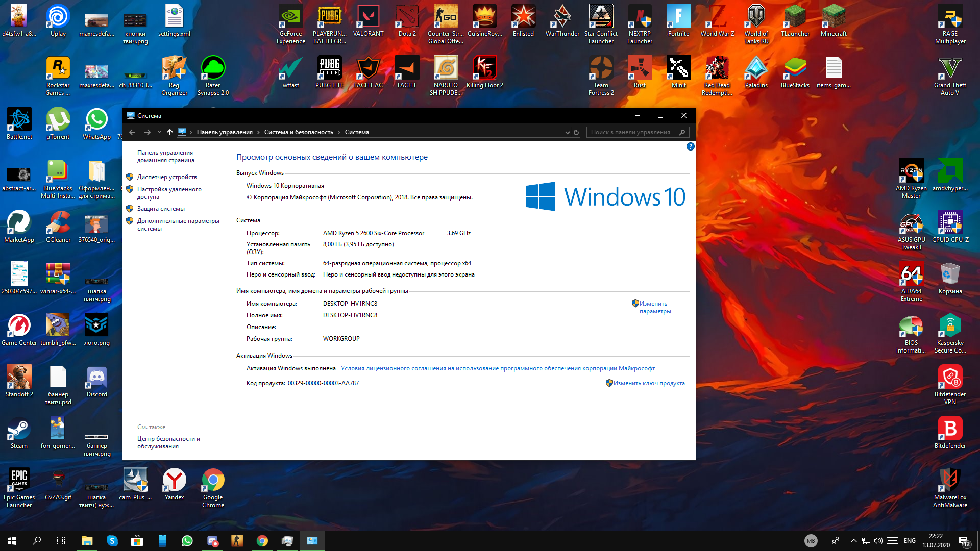Click the refresh button in address bar
Screen dimensions: 980x551
click(x=576, y=132)
